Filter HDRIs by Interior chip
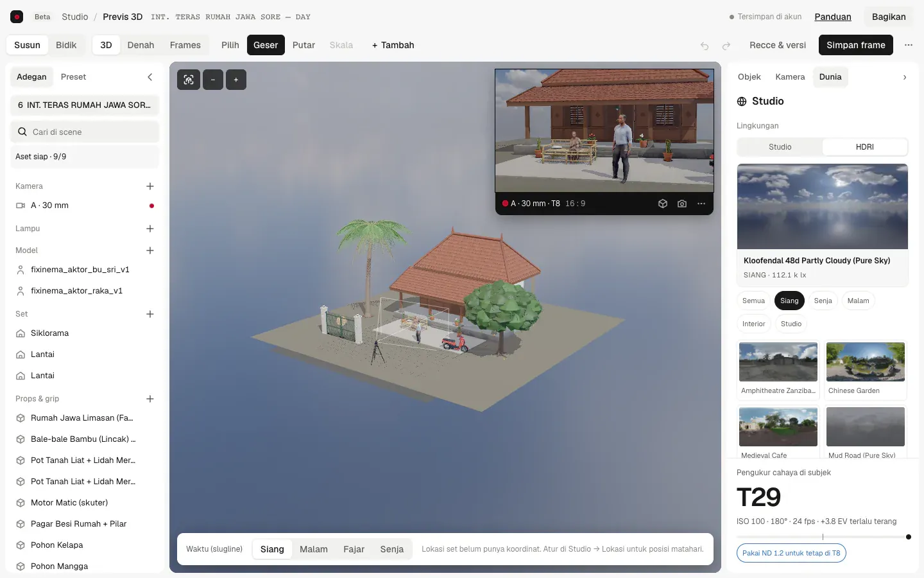 coord(753,324)
